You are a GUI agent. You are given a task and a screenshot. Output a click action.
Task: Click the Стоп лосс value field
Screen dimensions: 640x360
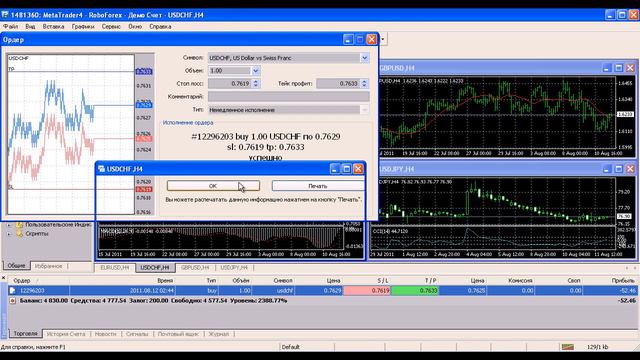click(x=230, y=83)
